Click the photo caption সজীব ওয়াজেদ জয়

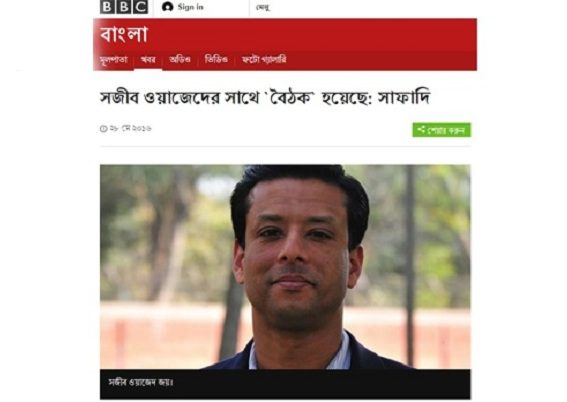tap(141, 382)
